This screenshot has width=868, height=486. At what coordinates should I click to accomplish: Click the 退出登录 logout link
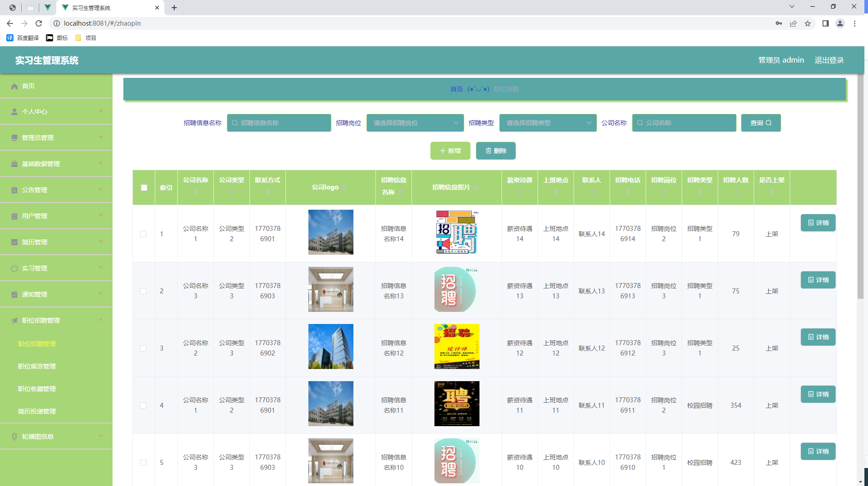[x=829, y=60]
